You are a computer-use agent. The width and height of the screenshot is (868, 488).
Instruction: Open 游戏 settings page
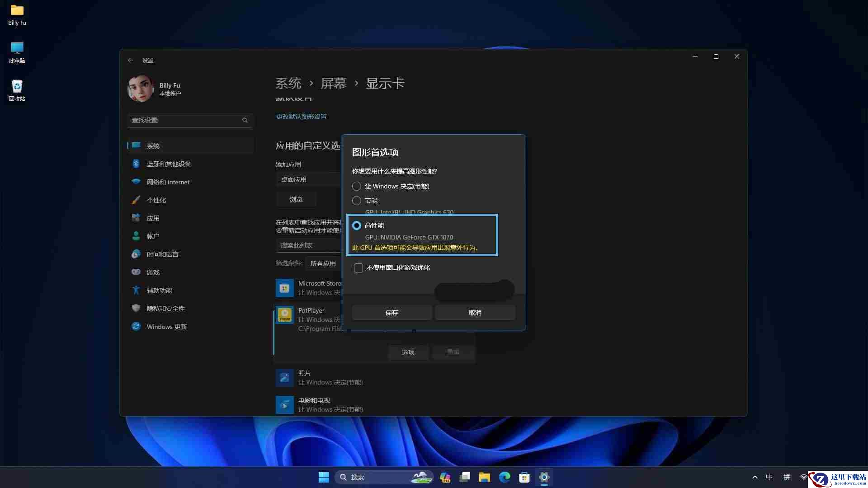pos(190,272)
